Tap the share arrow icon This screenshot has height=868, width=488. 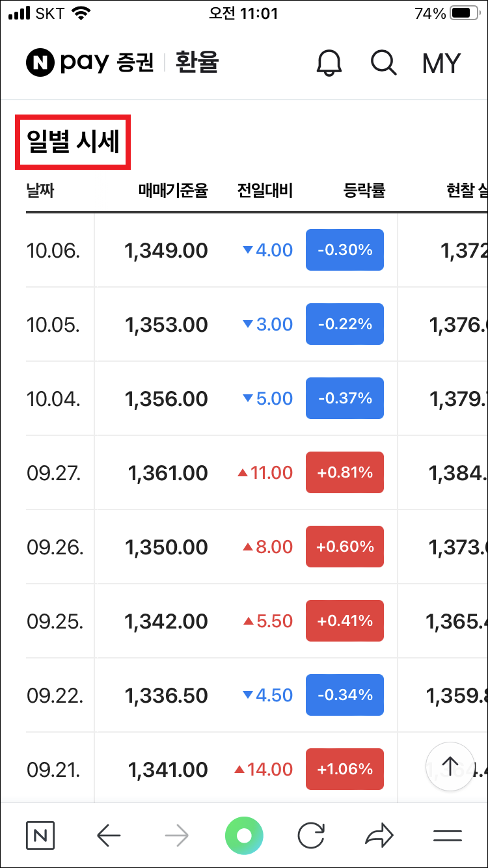point(379,835)
